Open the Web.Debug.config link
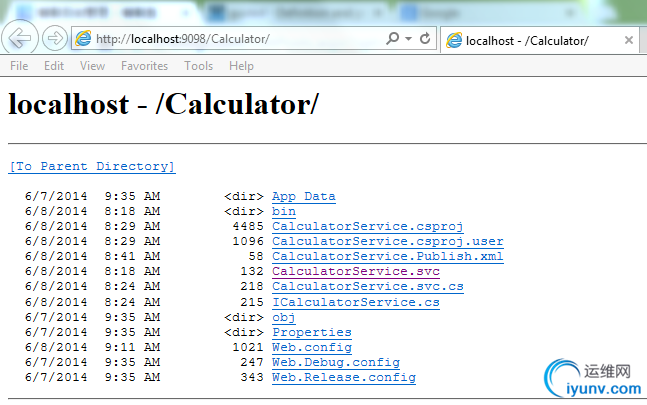The height and width of the screenshot is (405, 647). pyautogui.click(x=336, y=363)
